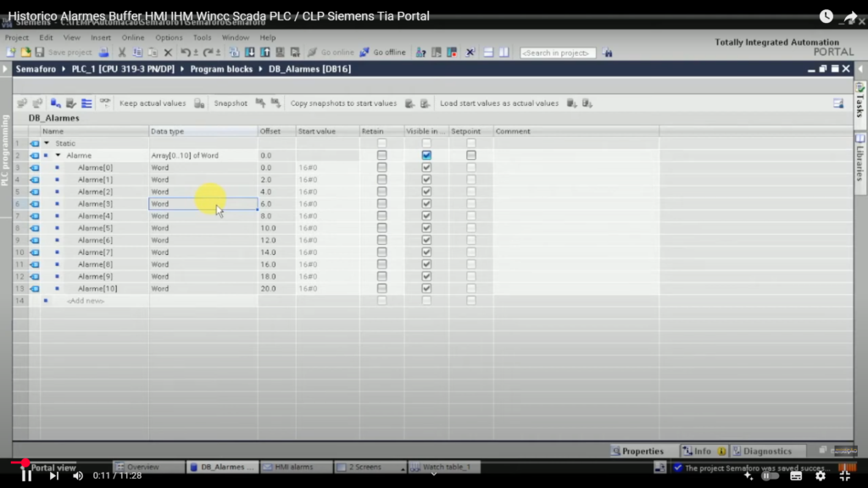Toggle Visible in HMI checkbox for Alarme array
The width and height of the screenshot is (868, 488).
click(426, 156)
